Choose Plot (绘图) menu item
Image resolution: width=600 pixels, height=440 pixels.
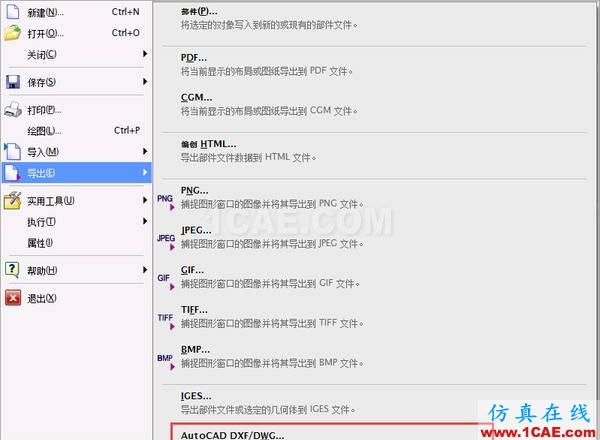click(76, 131)
